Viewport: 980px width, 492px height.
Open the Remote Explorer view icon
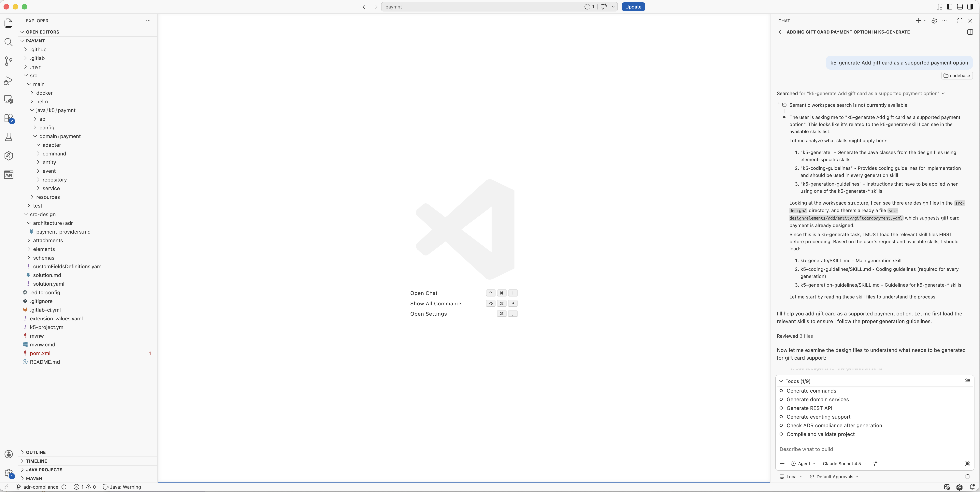coord(8,99)
